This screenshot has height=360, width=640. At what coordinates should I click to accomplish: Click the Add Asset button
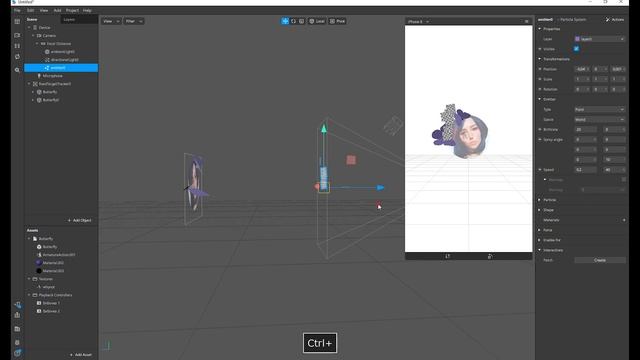click(81, 355)
